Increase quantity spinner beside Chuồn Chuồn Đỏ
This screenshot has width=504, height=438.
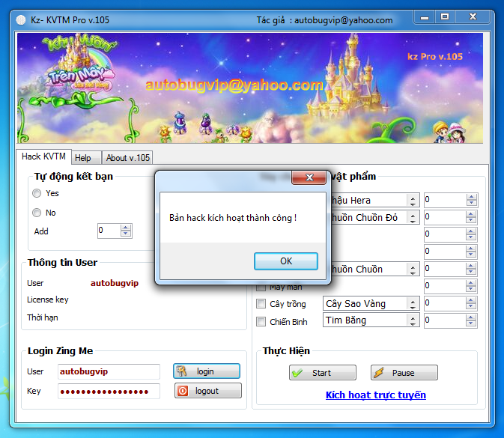click(x=471, y=214)
